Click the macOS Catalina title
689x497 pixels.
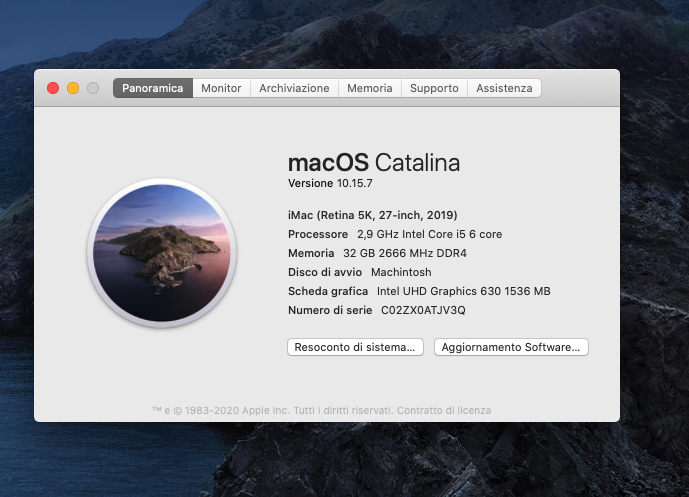tap(374, 163)
